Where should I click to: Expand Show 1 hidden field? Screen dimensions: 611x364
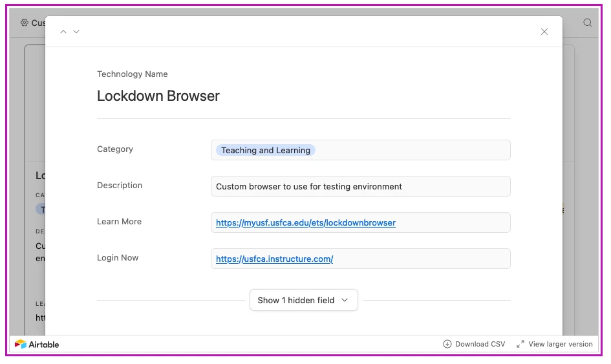303,300
